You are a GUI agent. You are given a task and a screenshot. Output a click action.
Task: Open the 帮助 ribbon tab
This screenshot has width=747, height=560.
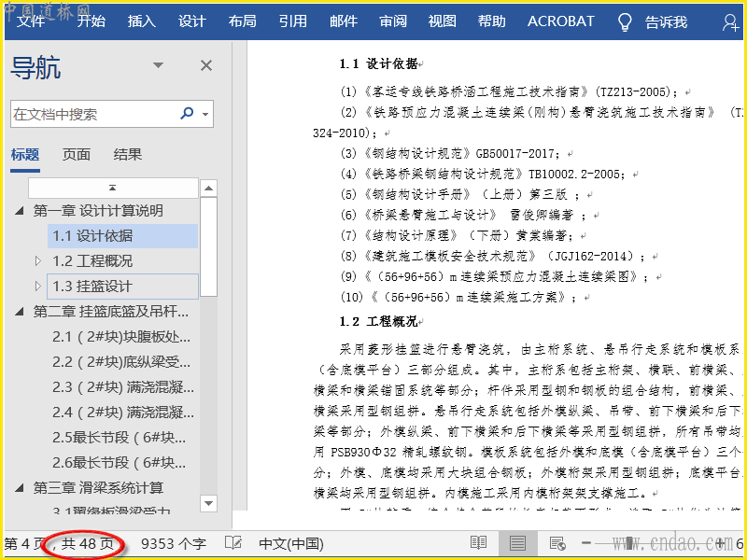(492, 21)
